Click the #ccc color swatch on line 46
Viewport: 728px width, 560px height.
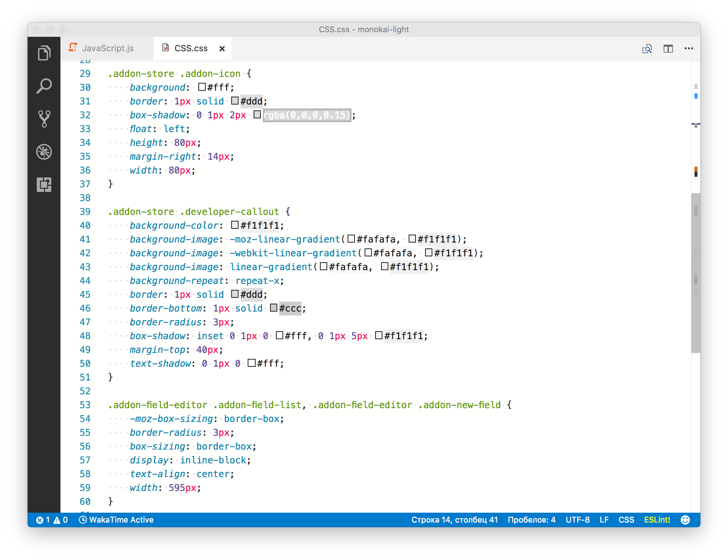[x=273, y=308]
